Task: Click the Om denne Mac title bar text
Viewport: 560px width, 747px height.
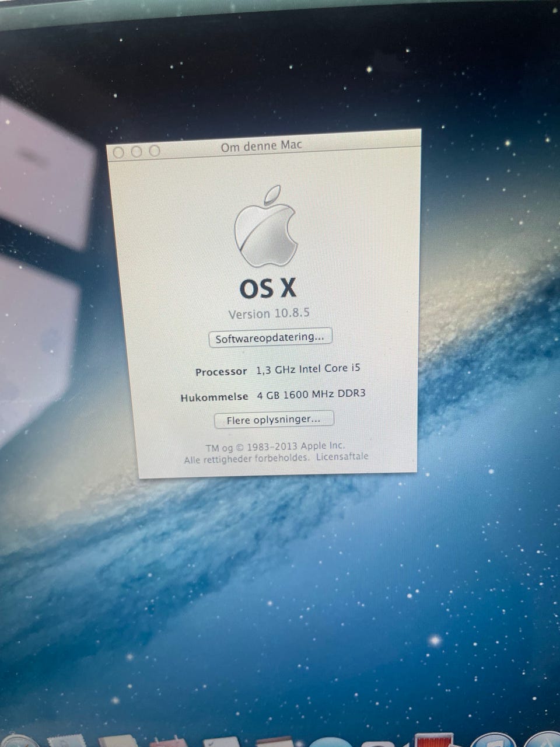Action: point(261,146)
